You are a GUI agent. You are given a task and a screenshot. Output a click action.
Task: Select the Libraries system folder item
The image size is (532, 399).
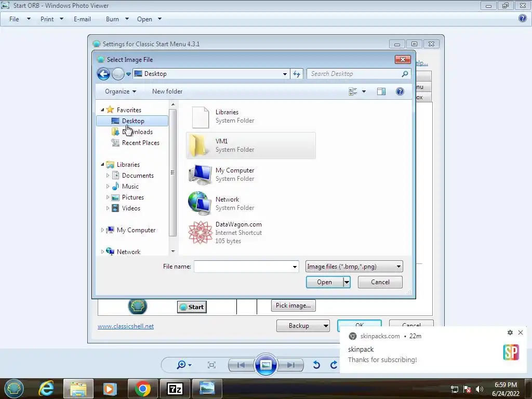point(251,116)
